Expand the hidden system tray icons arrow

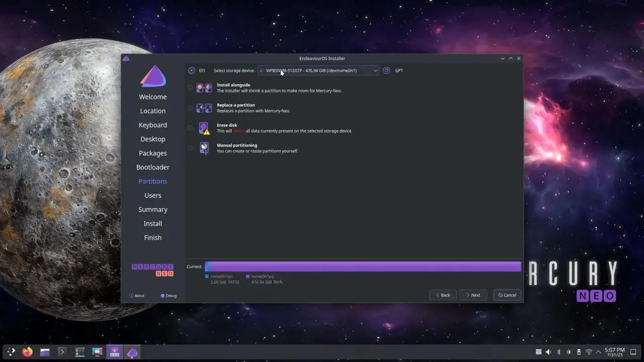[x=598, y=352]
